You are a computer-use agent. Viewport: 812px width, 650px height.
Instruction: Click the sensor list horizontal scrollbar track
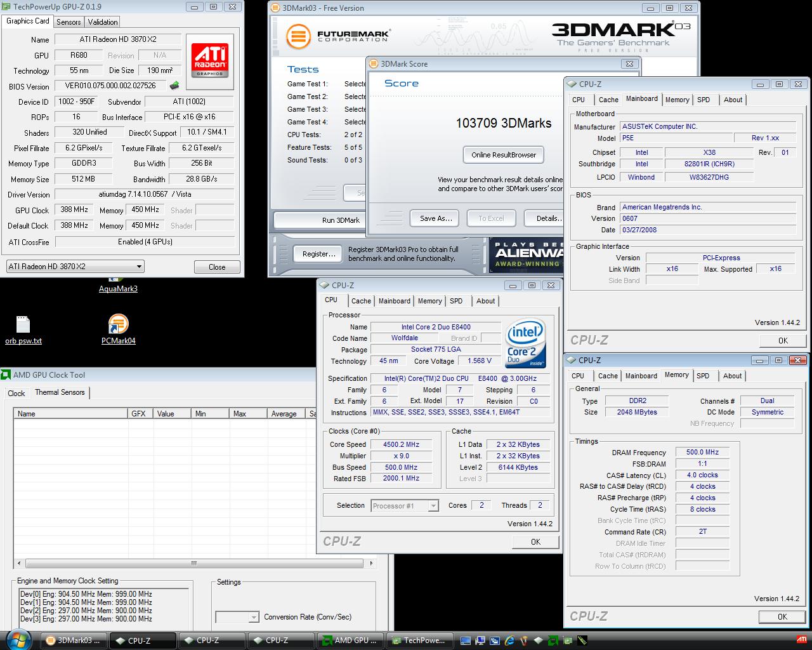tap(194, 563)
